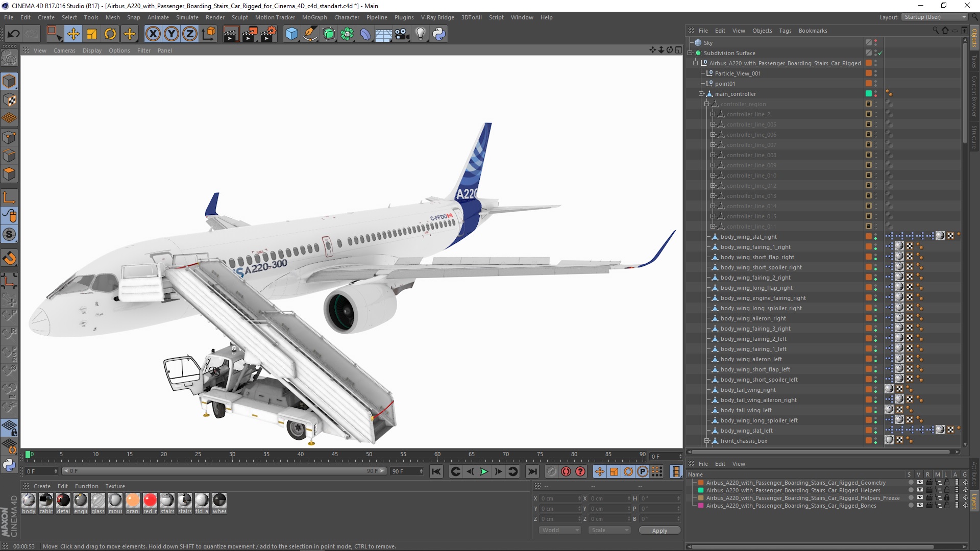Open the Character menu
Viewport: 980px width, 551px height.
click(x=347, y=17)
